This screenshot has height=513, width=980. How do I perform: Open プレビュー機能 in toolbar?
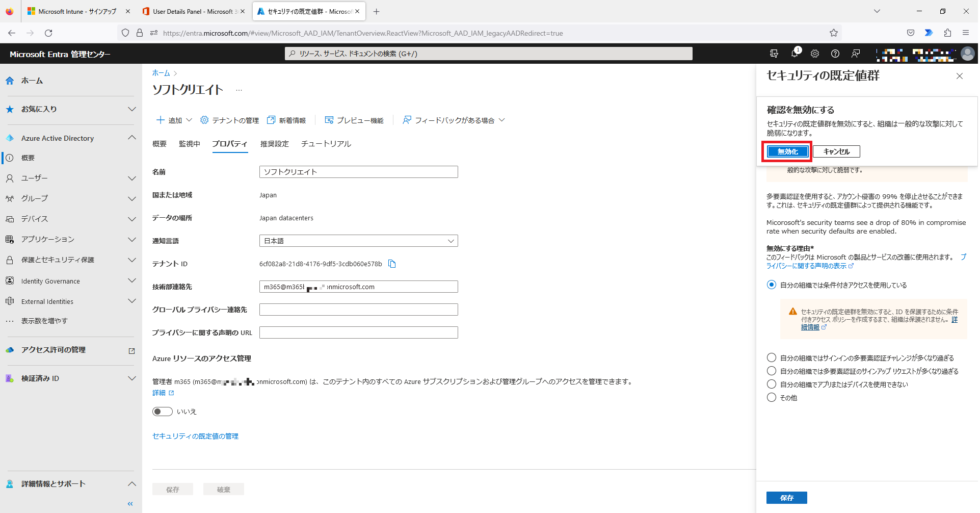pos(354,120)
